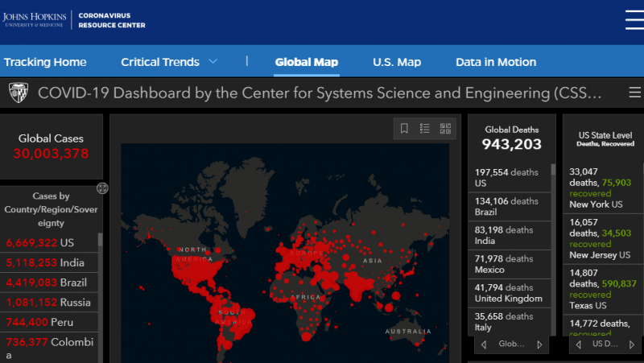Select 35,658 deaths Italy entry
Screen dimensions: 644x363
tap(510, 321)
